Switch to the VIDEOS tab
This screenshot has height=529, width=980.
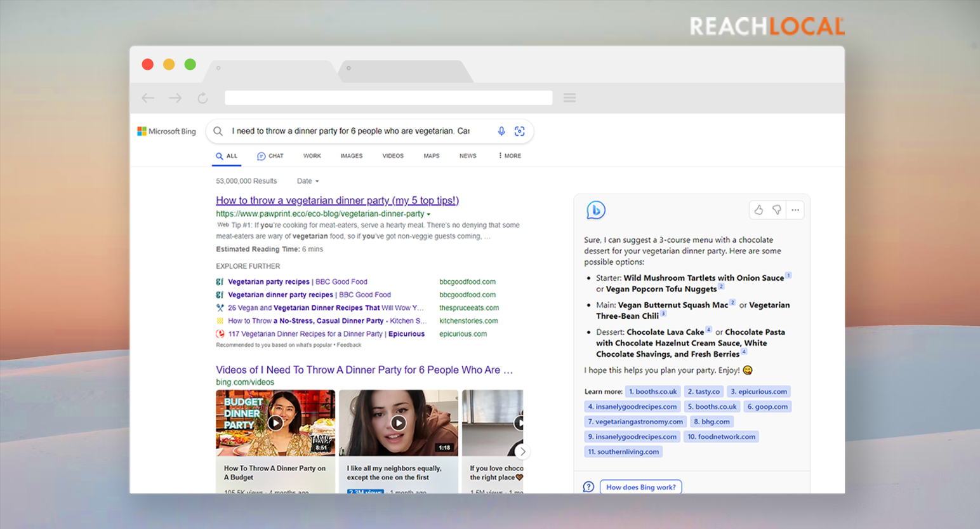(x=393, y=156)
